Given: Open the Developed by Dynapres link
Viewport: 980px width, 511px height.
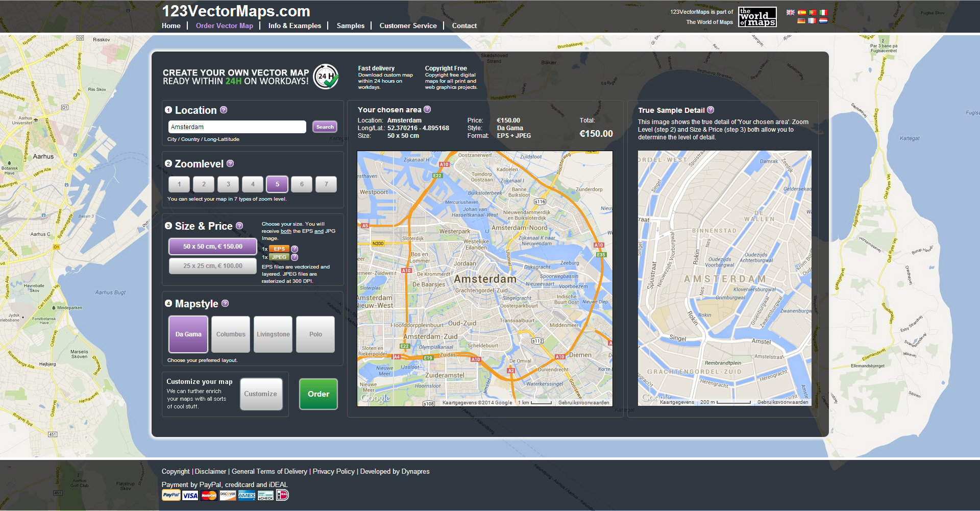Looking at the screenshot, I should (395, 471).
